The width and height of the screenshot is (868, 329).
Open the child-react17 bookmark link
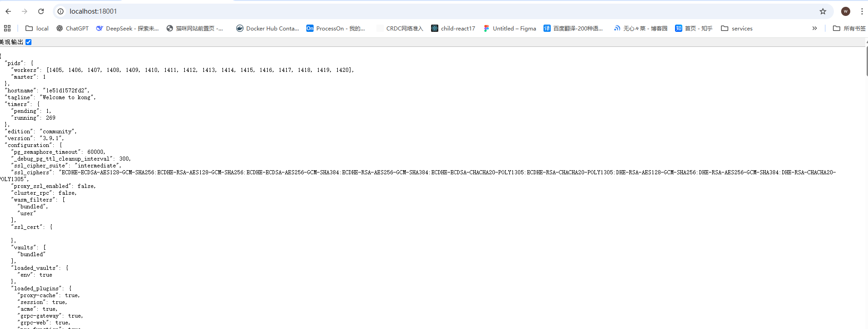pos(453,28)
